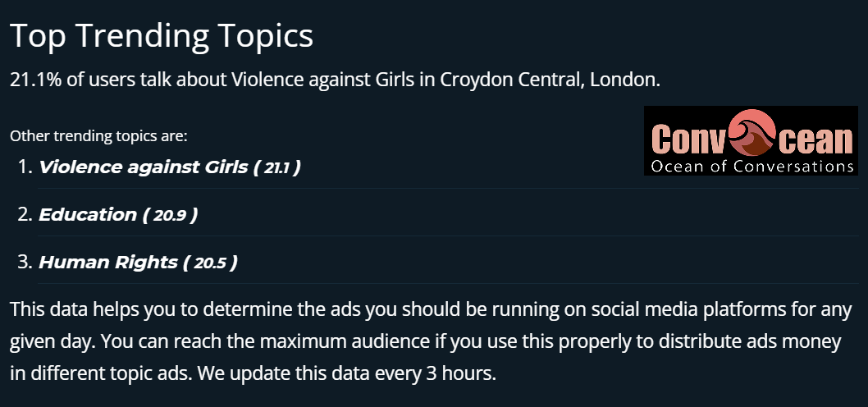The height and width of the screenshot is (407, 868).
Task: Click the 'Conv' letters in the logo
Action: click(x=688, y=139)
